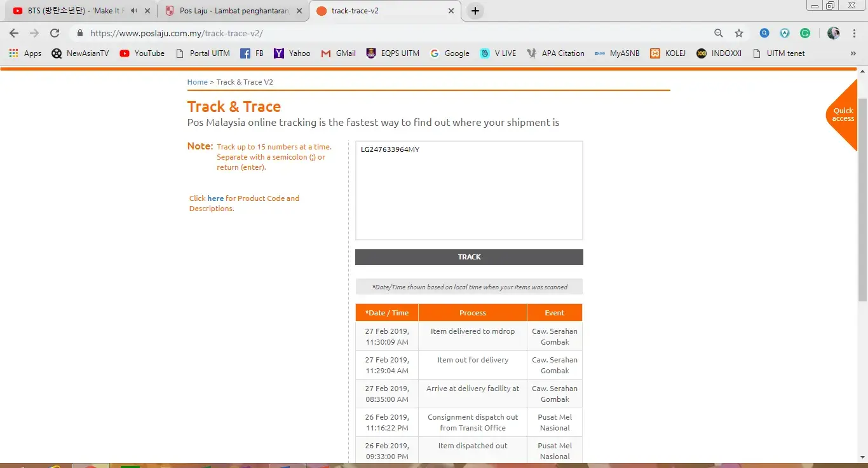868x468 pixels.
Task: Close the BTS YouTube tab
Action: pos(147,11)
